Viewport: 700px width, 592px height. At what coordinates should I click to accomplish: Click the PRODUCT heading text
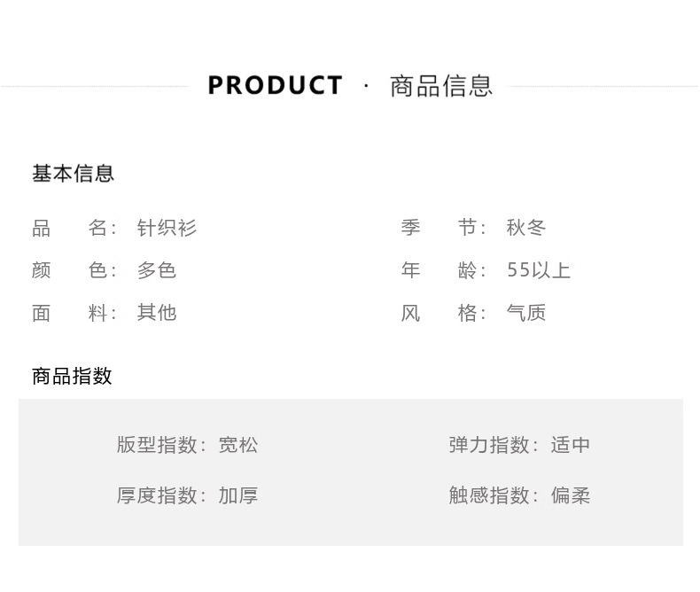click(275, 86)
